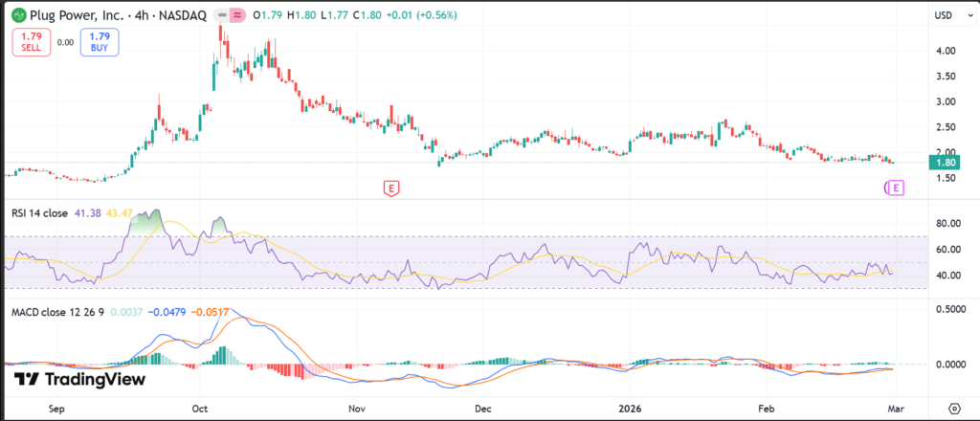Click the purple earnings E marker near March
This screenshot has height=421, width=980.
click(896, 188)
